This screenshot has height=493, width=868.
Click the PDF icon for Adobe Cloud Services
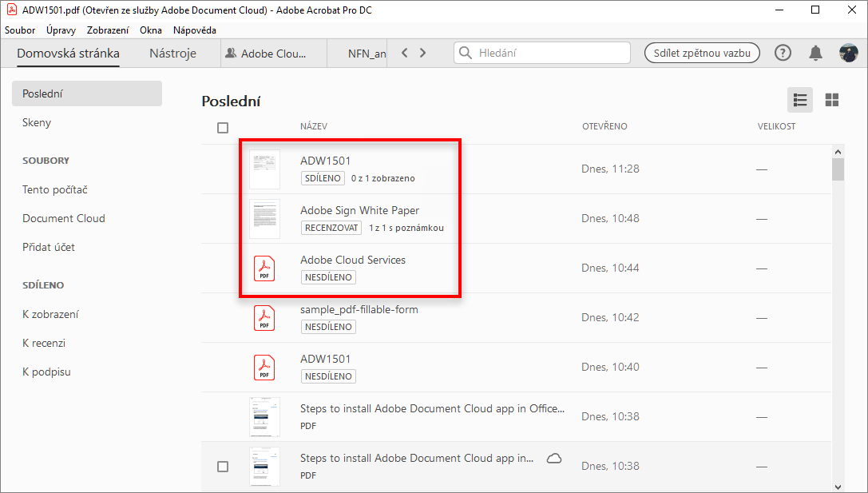click(264, 268)
